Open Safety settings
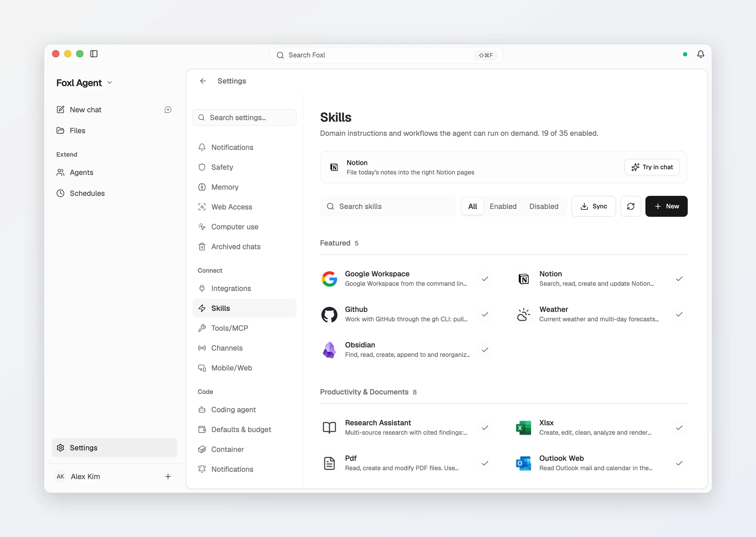This screenshot has width=756, height=537. pyautogui.click(x=244, y=167)
